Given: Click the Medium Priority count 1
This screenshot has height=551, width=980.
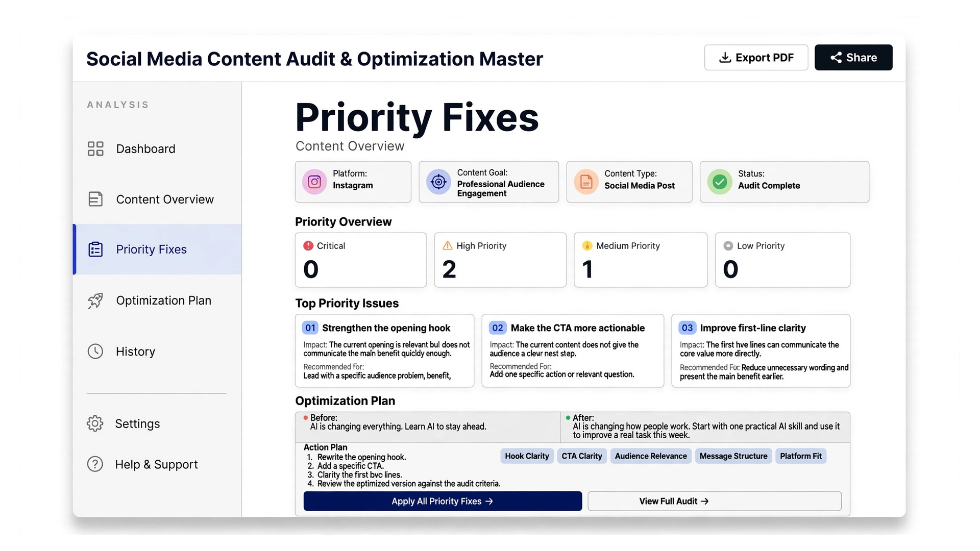Looking at the screenshot, I should click(x=587, y=269).
